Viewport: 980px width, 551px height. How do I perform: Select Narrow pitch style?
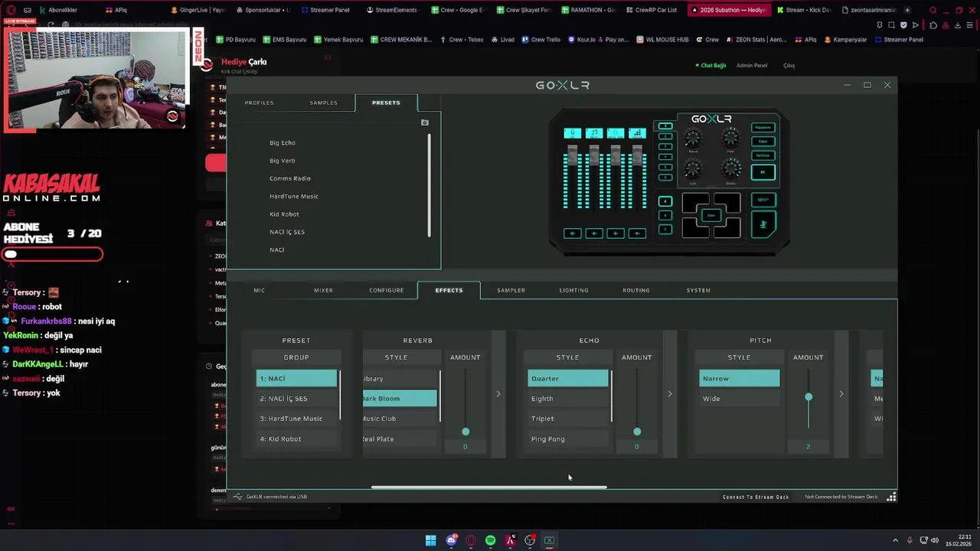click(740, 378)
